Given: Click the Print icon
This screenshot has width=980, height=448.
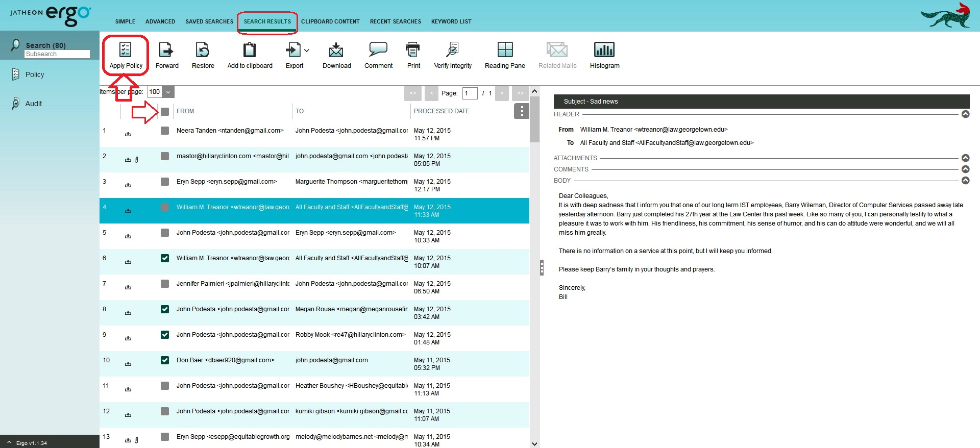Looking at the screenshot, I should [413, 49].
